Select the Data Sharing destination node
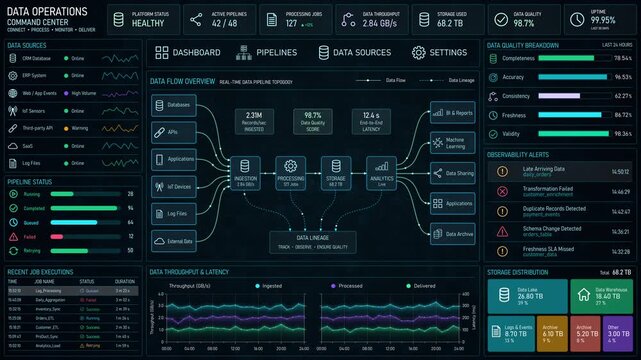 pos(453,173)
